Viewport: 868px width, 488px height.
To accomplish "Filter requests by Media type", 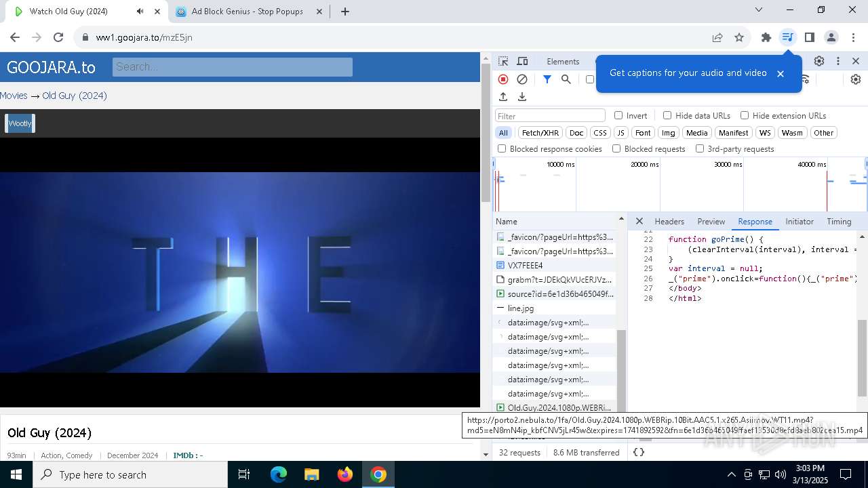I will click(696, 133).
